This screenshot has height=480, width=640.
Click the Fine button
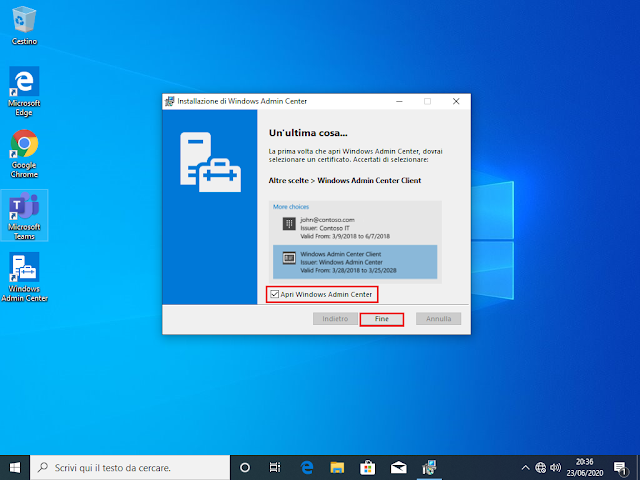coord(382,319)
